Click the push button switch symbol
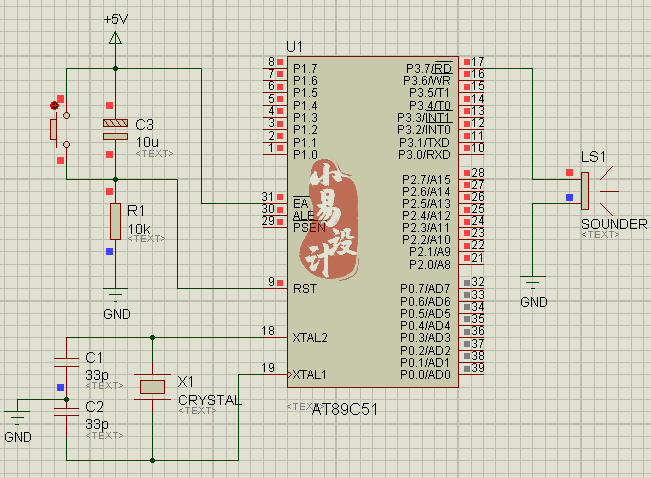Screen dimensions: 651x478 (x=60, y=130)
